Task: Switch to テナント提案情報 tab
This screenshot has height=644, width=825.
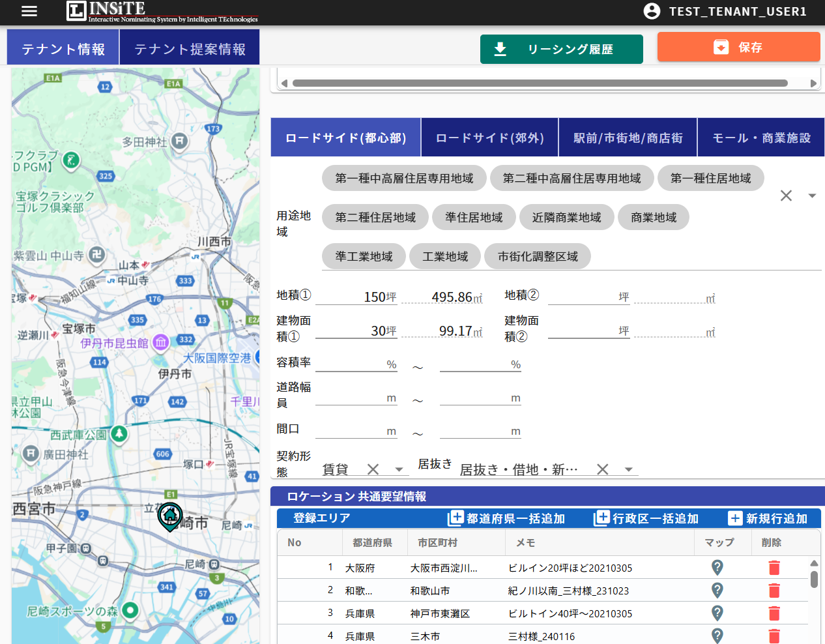Action: coord(190,50)
